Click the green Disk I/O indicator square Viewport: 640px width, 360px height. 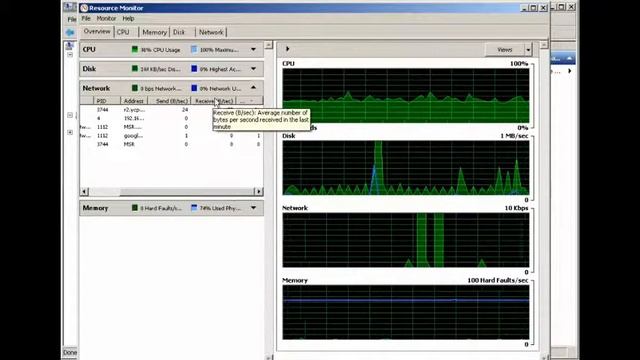click(135, 69)
